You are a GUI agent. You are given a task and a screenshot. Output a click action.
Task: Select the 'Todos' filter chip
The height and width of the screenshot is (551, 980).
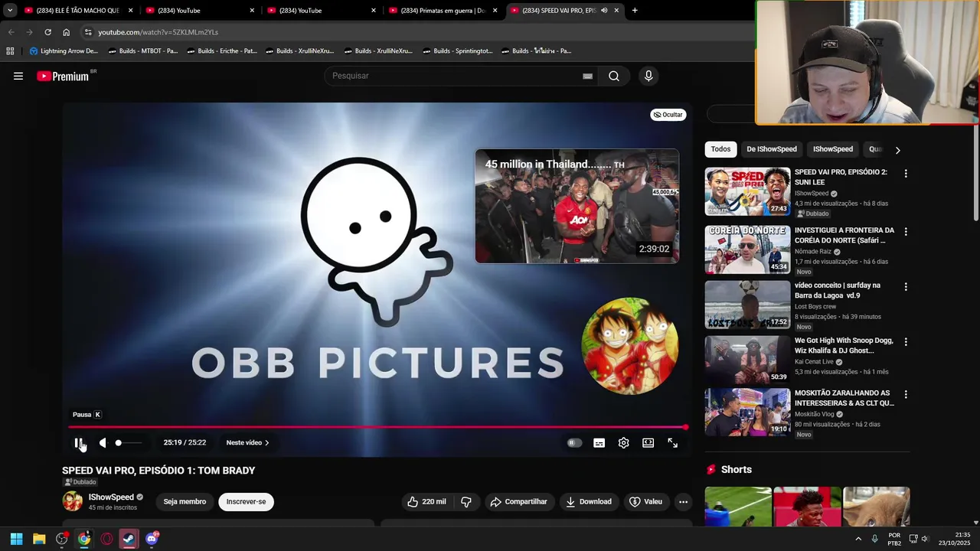(720, 149)
